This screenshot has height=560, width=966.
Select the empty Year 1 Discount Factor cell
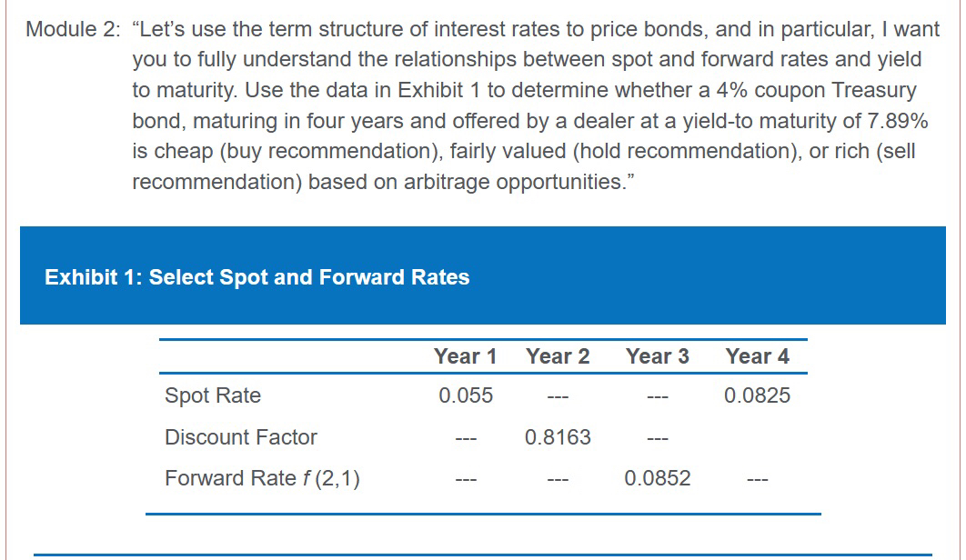point(465,438)
